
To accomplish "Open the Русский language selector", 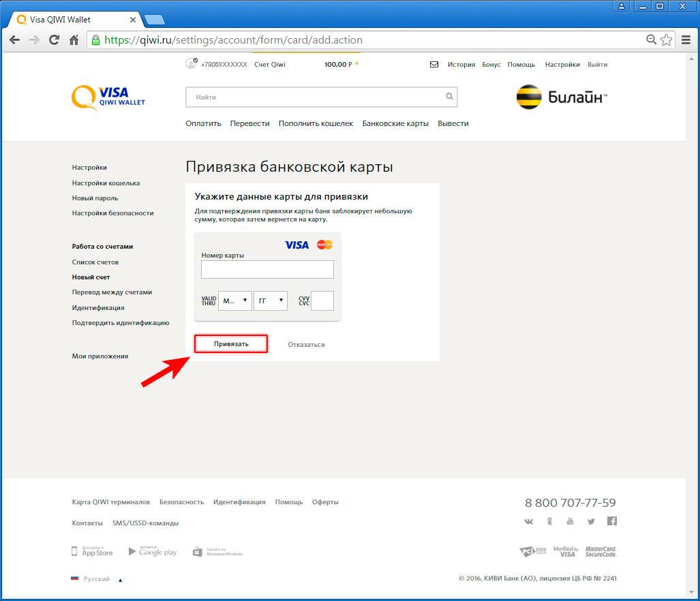I will point(97,579).
